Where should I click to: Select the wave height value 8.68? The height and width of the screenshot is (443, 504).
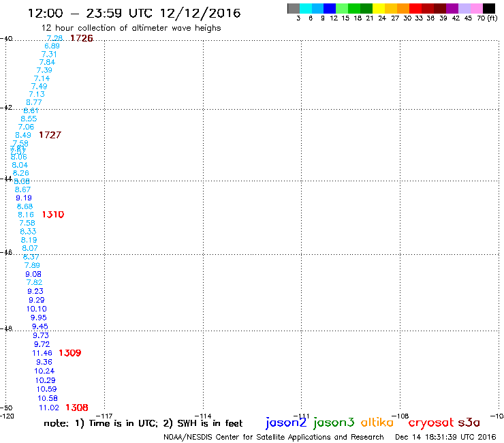(x=25, y=207)
